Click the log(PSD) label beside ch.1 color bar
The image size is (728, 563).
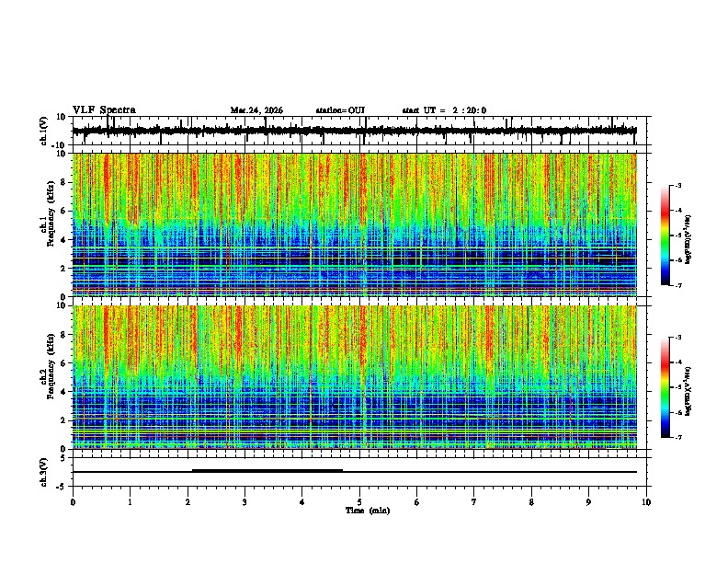pos(688,240)
